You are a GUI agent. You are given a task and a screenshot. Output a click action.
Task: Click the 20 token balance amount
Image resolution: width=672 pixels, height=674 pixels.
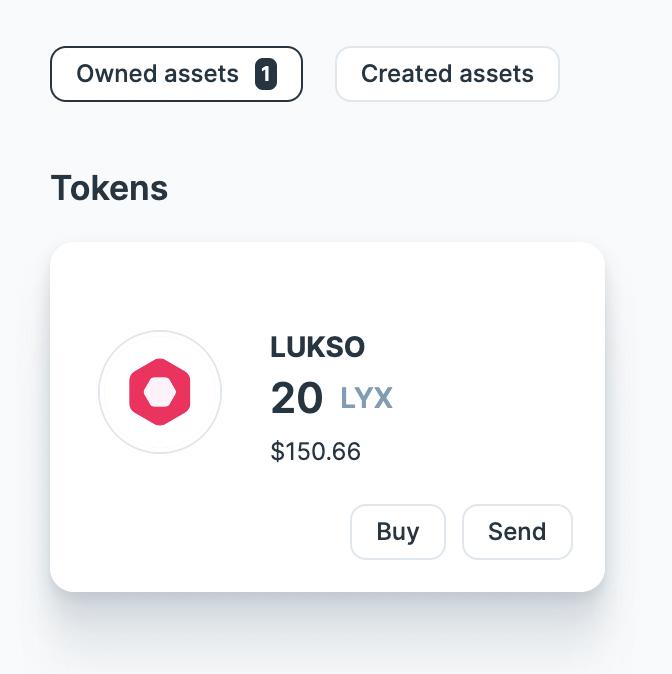296,399
